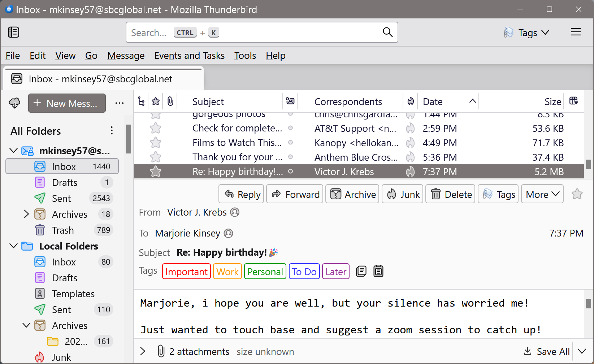594x364 pixels.
Task: Click the Tags button in message header
Action: point(498,194)
